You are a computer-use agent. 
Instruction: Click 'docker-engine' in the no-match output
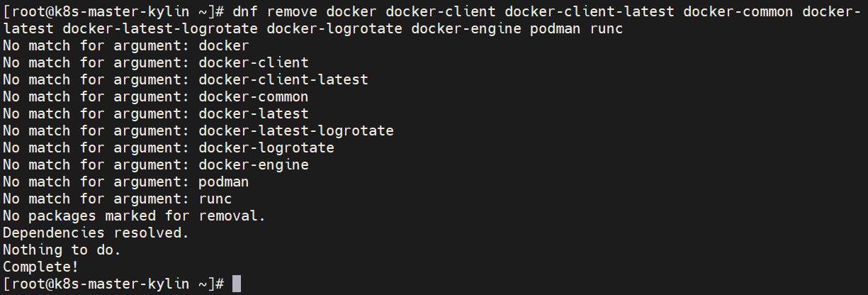(x=254, y=165)
